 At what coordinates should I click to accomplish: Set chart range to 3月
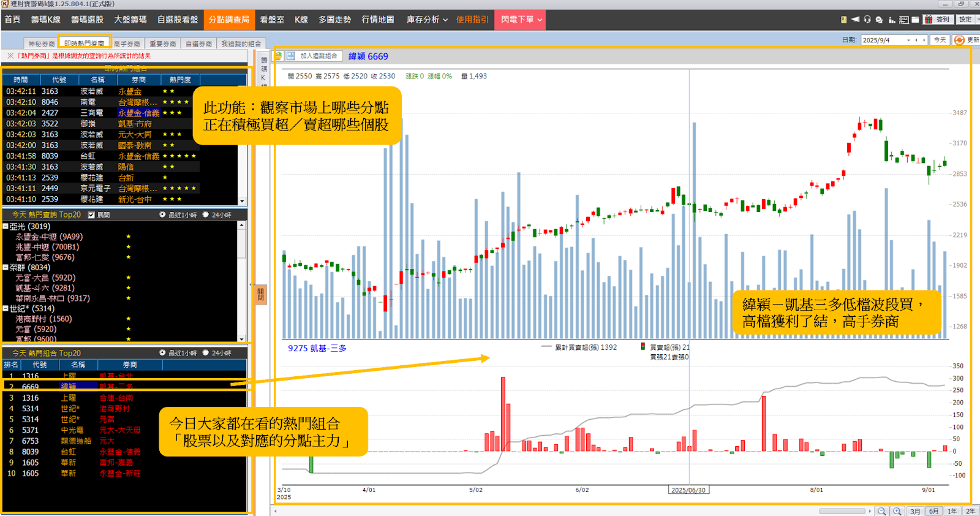click(x=915, y=511)
